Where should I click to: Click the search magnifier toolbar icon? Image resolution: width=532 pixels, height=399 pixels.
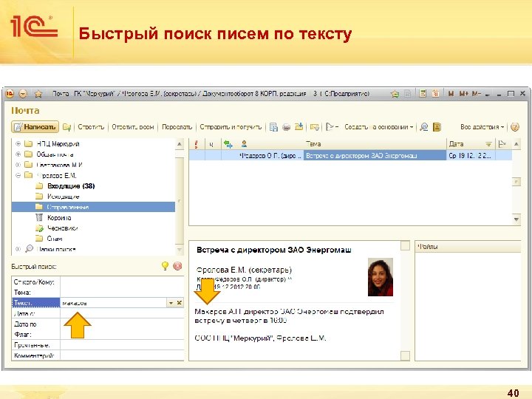pyautogui.click(x=424, y=127)
